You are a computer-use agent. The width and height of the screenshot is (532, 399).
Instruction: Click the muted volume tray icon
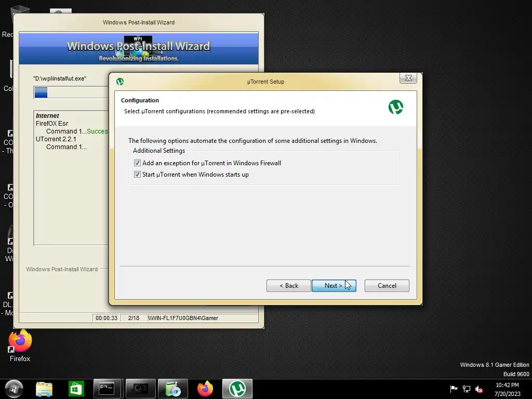point(479,389)
